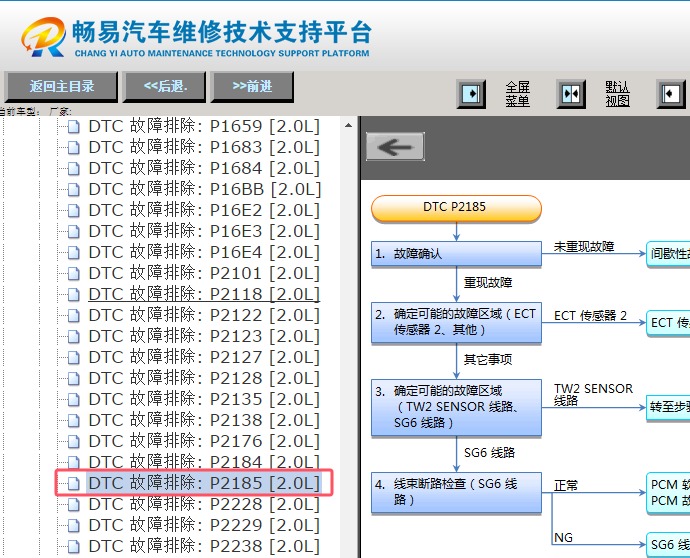Open DTC 故障排除: P2135 [2.0L]
Screen dimensions: 690x558
tap(204, 400)
